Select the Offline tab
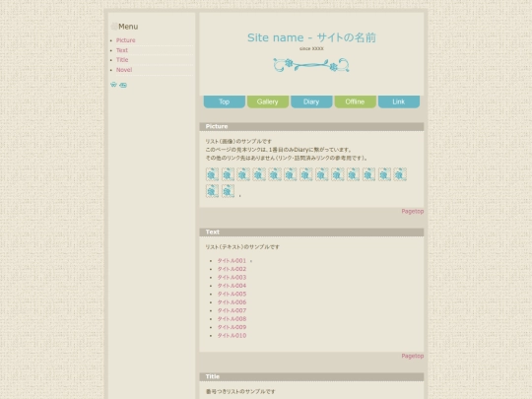Screen dimensions: 532x399 click(356, 101)
